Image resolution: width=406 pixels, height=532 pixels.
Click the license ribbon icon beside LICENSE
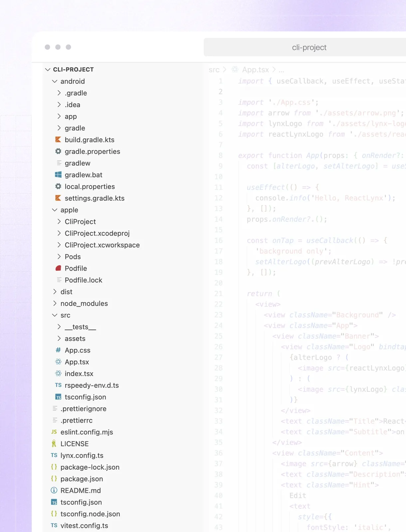[x=54, y=444]
